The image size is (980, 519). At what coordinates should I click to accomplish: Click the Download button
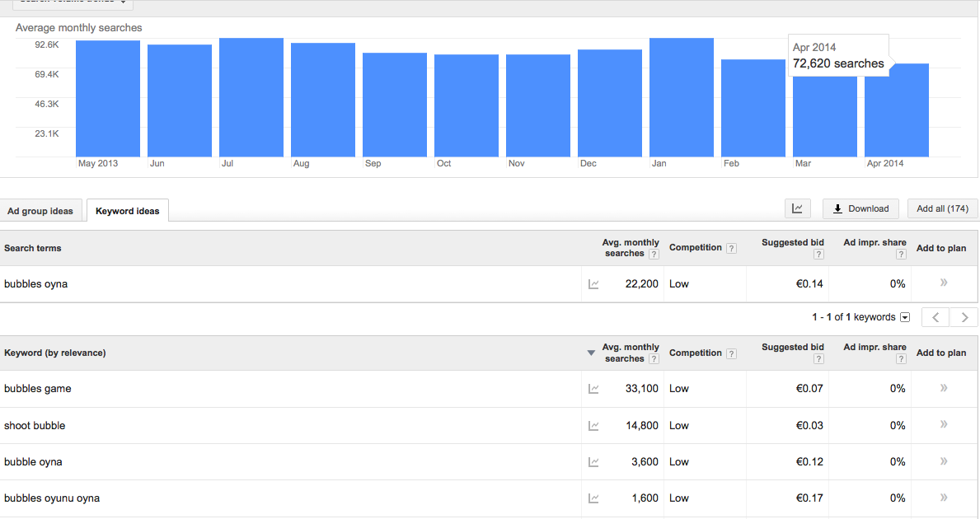coord(860,208)
